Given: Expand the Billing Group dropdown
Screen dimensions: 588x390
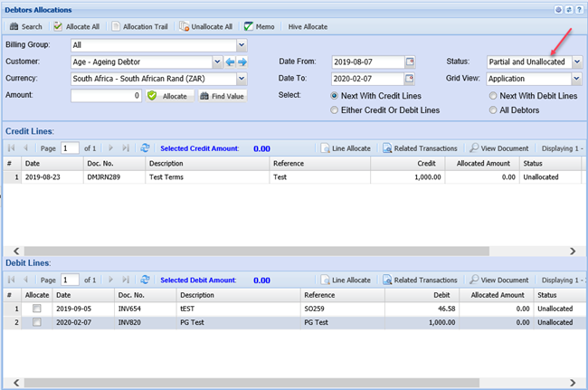Looking at the screenshot, I should [x=242, y=45].
